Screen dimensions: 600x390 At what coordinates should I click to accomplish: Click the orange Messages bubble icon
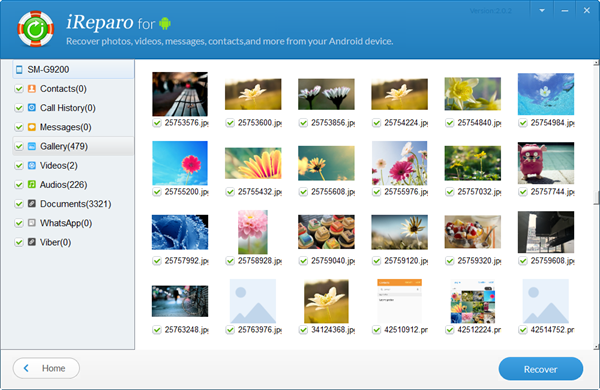pyautogui.click(x=32, y=127)
